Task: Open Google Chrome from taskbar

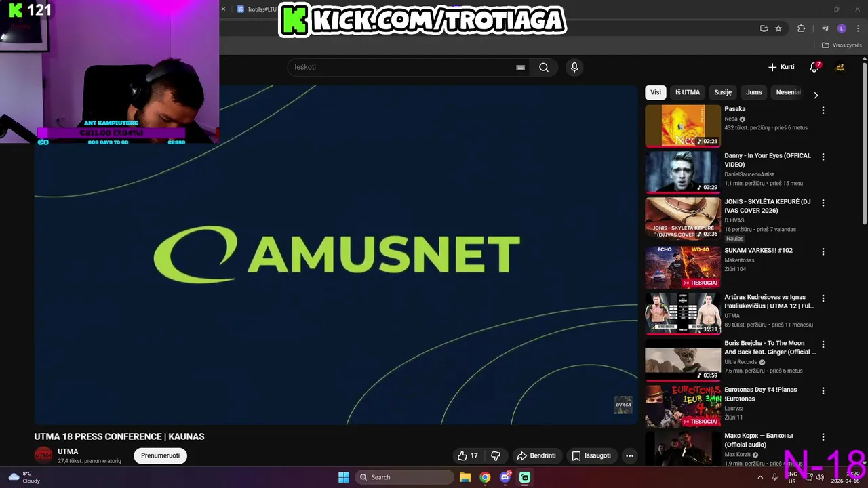Action: [x=485, y=477]
